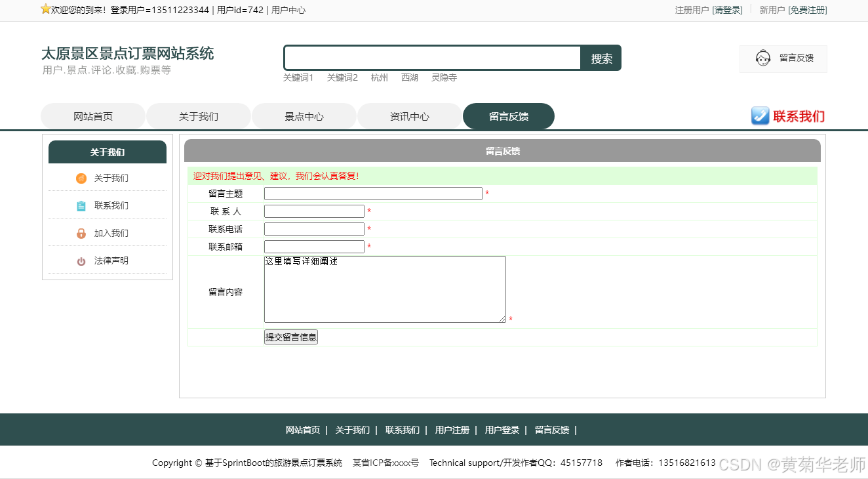Open 法律声明 in the left sidebar

111,261
